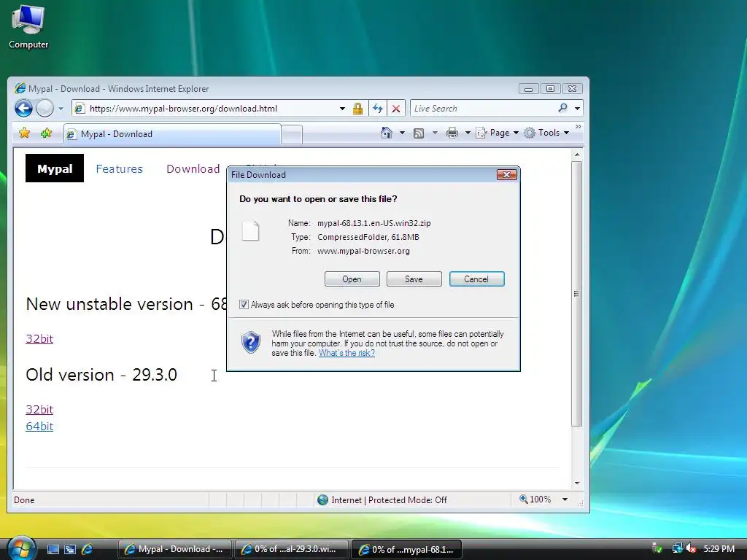Open the Download link in page navigation

point(193,169)
